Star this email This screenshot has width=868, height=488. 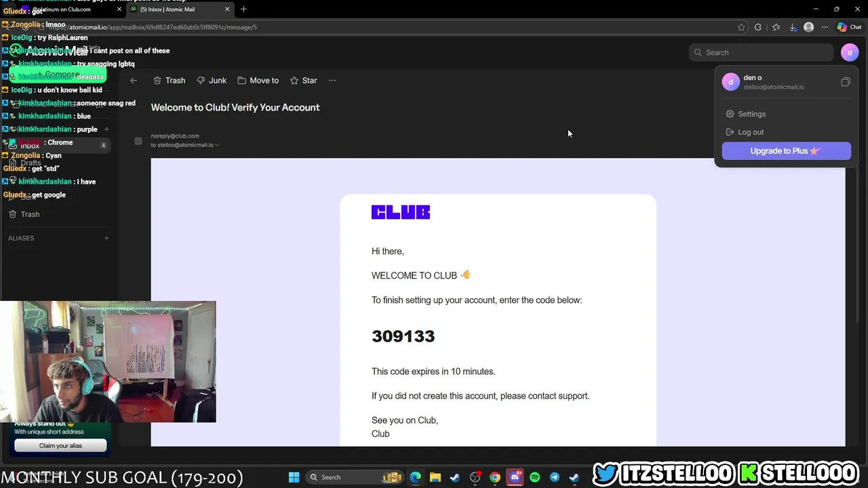click(303, 81)
